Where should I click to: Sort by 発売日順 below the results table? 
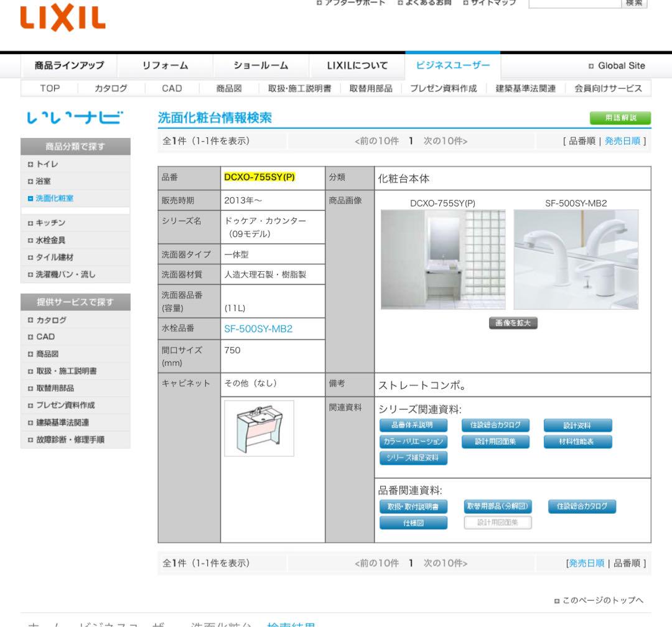[586, 563]
